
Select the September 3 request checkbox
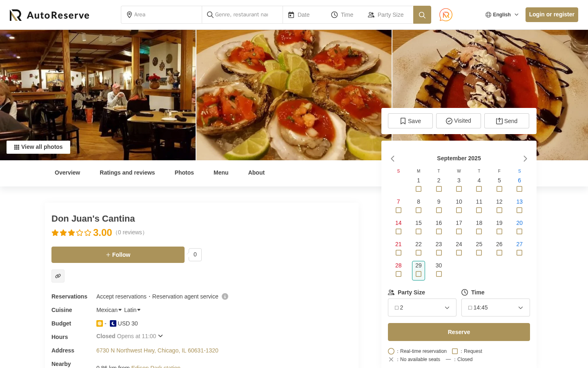coord(459,189)
